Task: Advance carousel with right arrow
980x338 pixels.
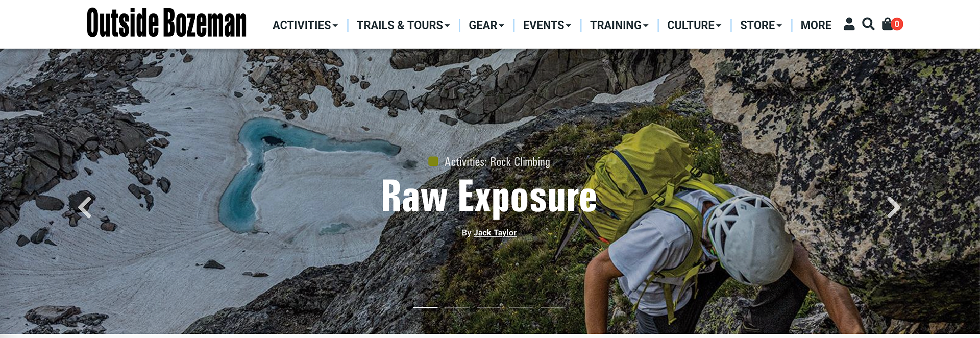Action: click(x=893, y=207)
